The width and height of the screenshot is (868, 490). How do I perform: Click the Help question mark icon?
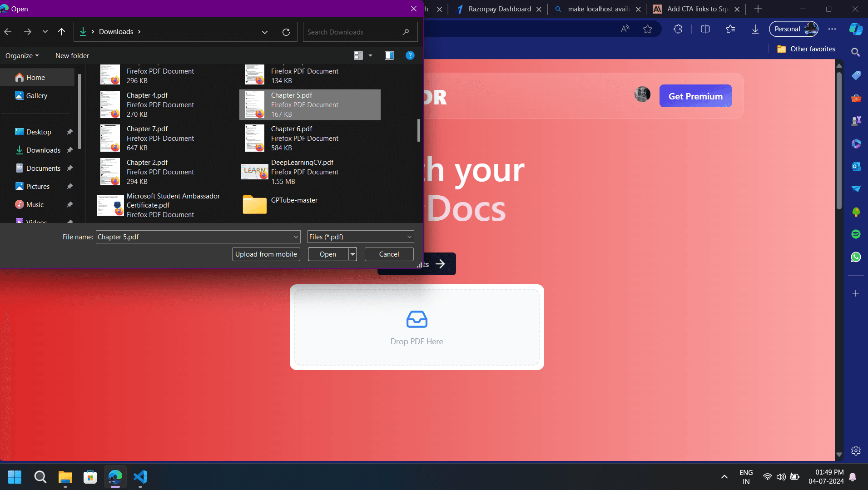click(x=410, y=55)
